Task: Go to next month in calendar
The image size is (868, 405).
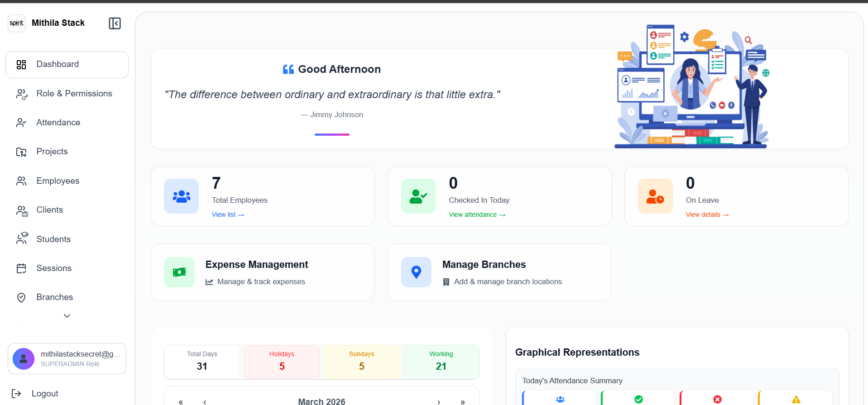Action: pos(438,402)
